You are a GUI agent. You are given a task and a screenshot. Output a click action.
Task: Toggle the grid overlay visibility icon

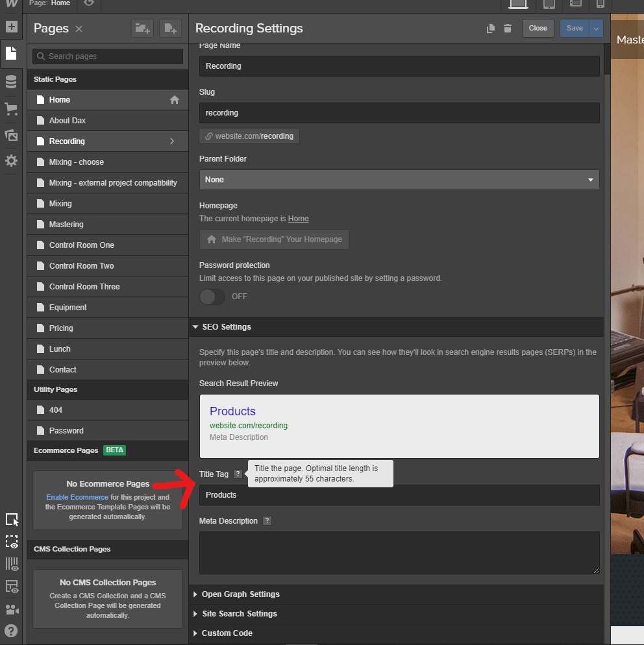(x=12, y=564)
